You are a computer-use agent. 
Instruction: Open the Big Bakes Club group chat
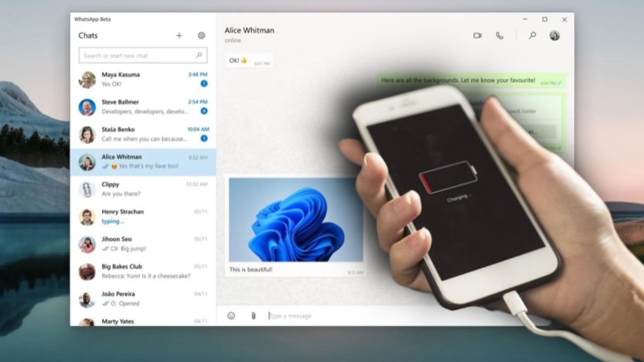pos(143,271)
